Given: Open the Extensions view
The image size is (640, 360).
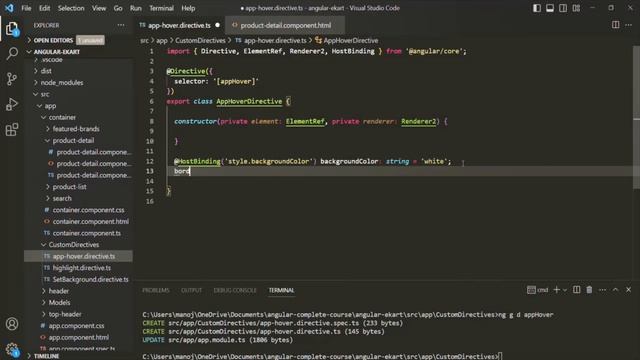Looking at the screenshot, I should pos(12,129).
